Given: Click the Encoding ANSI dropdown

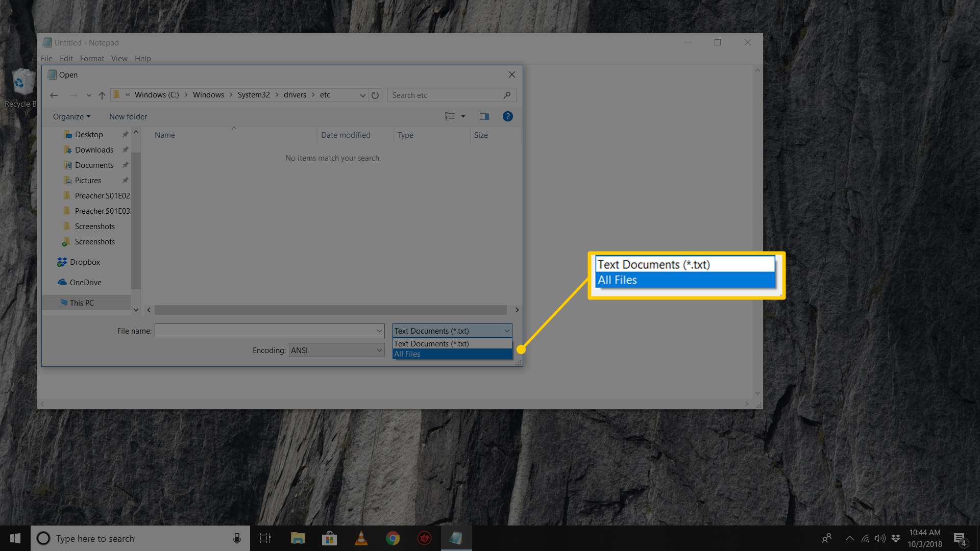Looking at the screenshot, I should tap(335, 350).
